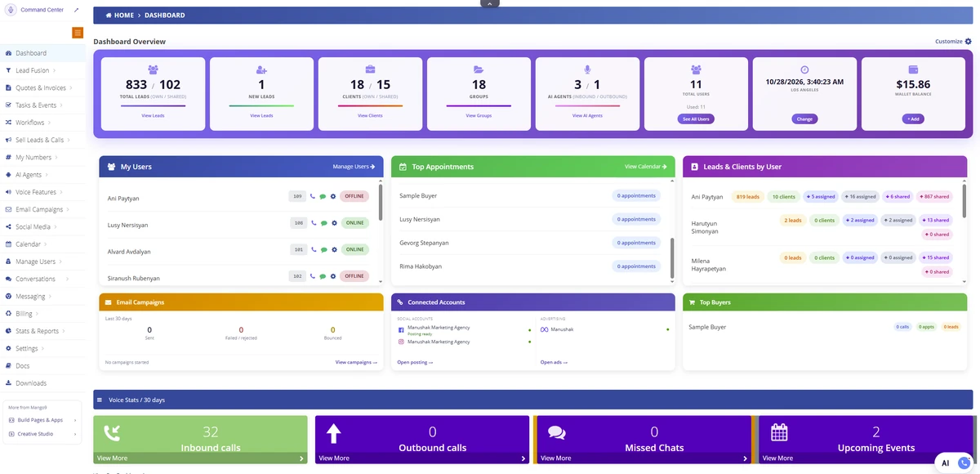The height and width of the screenshot is (474, 980).
Task: Click the Open posting link
Action: 415,362
